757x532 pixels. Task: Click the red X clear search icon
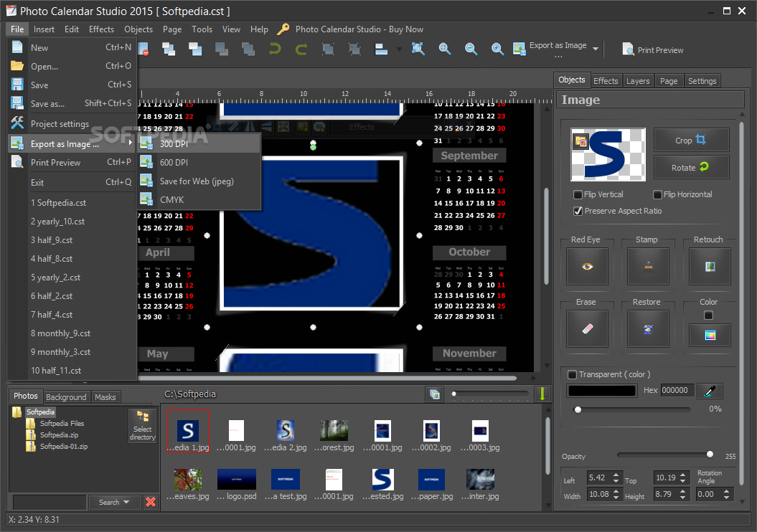tap(151, 502)
